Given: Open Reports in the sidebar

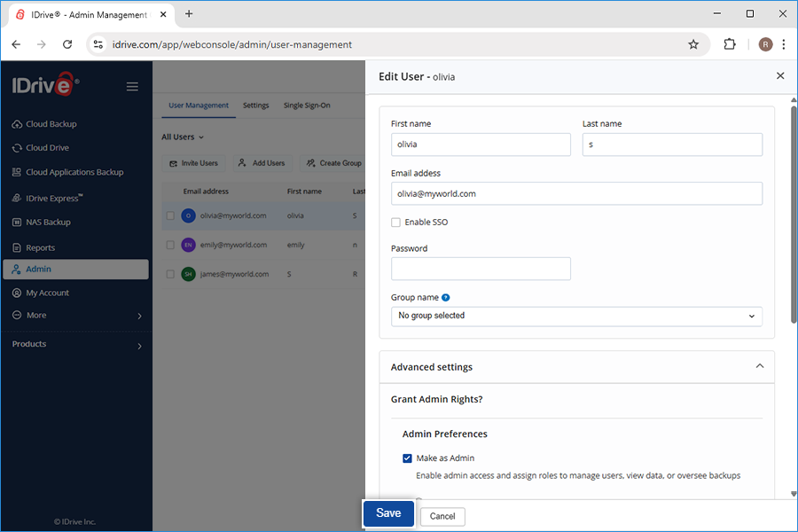Looking at the screenshot, I should click(34, 247).
